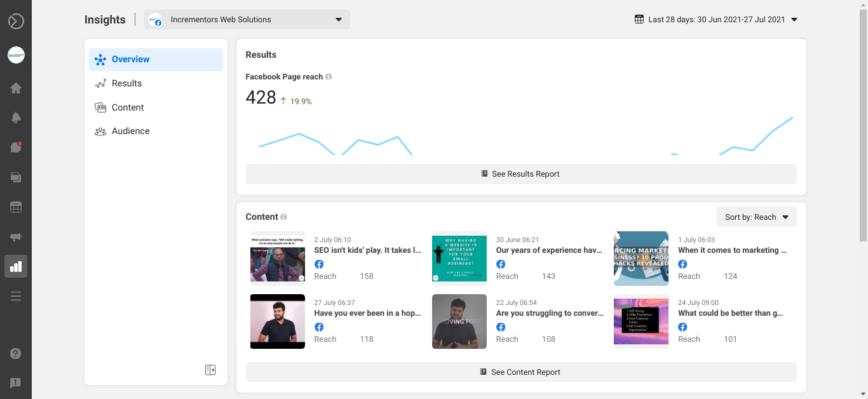Screen dimensions: 868x399
Task: Expand the Incrementors Web Solutions page dropdown
Action: (x=247, y=20)
